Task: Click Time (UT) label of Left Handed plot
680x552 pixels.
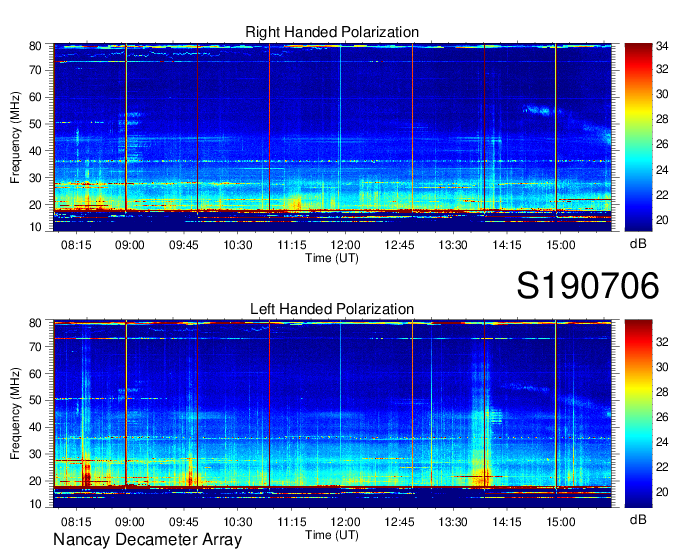Action: (332, 535)
